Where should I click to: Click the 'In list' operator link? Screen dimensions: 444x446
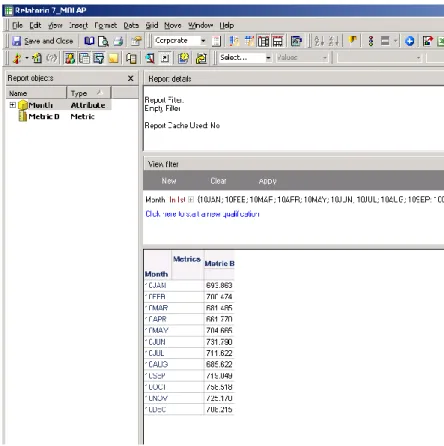pyautogui.click(x=177, y=200)
